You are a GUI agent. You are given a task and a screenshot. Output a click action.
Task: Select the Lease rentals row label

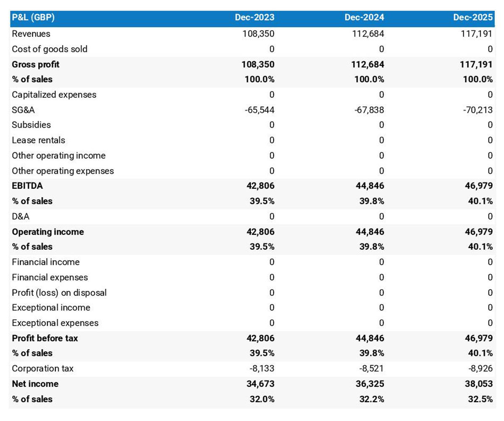click(39, 140)
